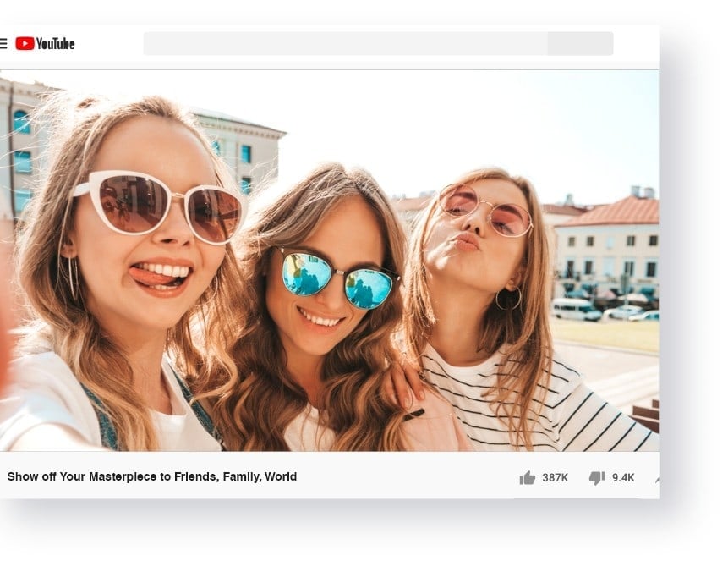Click the white YouTube wordmark text

57,43
